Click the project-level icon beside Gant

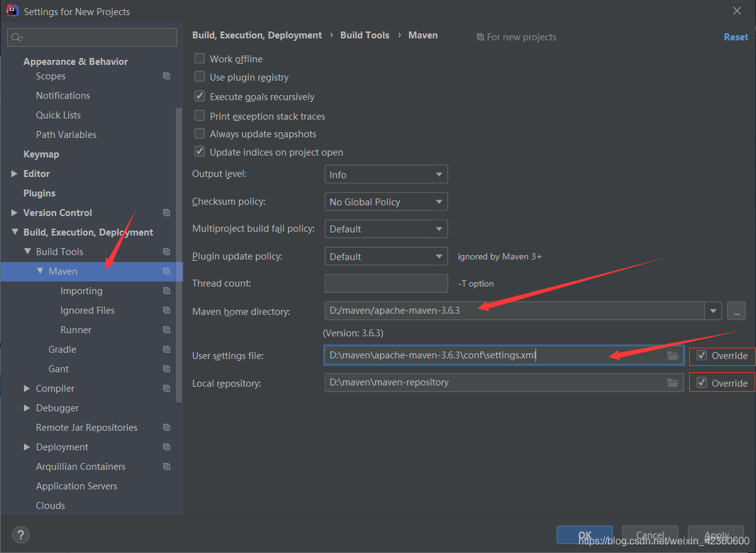click(x=166, y=369)
